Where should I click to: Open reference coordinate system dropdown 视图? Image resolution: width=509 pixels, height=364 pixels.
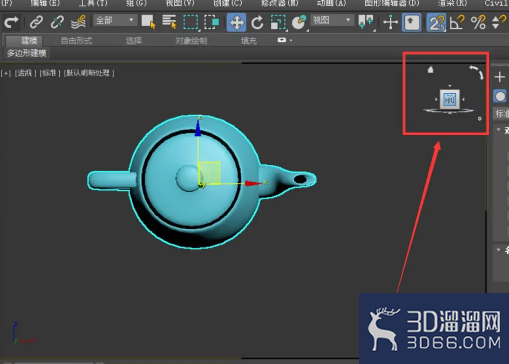332,21
